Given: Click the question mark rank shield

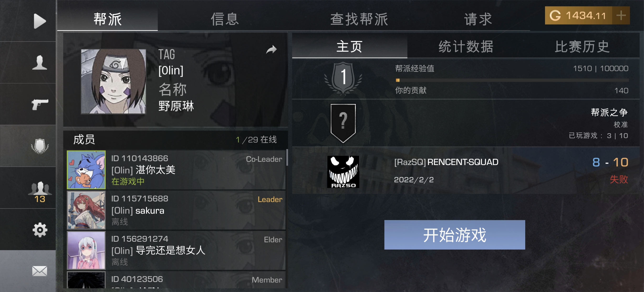Looking at the screenshot, I should coord(343,123).
